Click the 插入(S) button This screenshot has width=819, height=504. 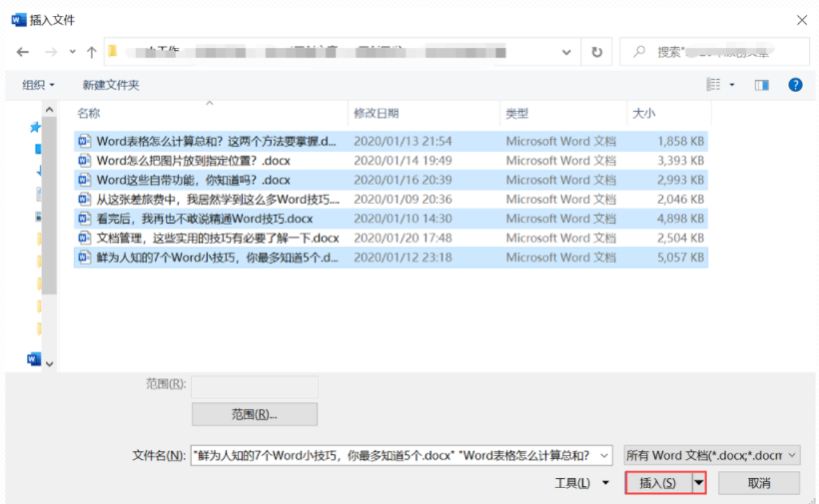[x=658, y=483]
